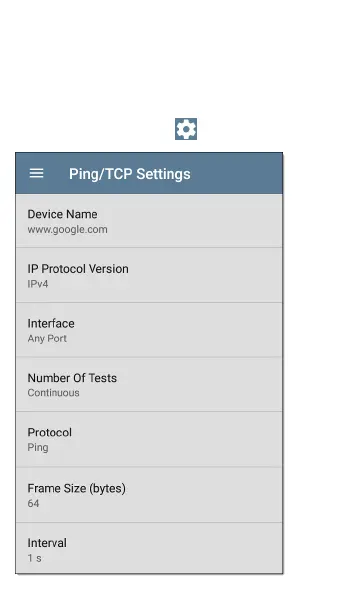
Task: Click blank area of the Protocol row
Action: coord(195,439)
